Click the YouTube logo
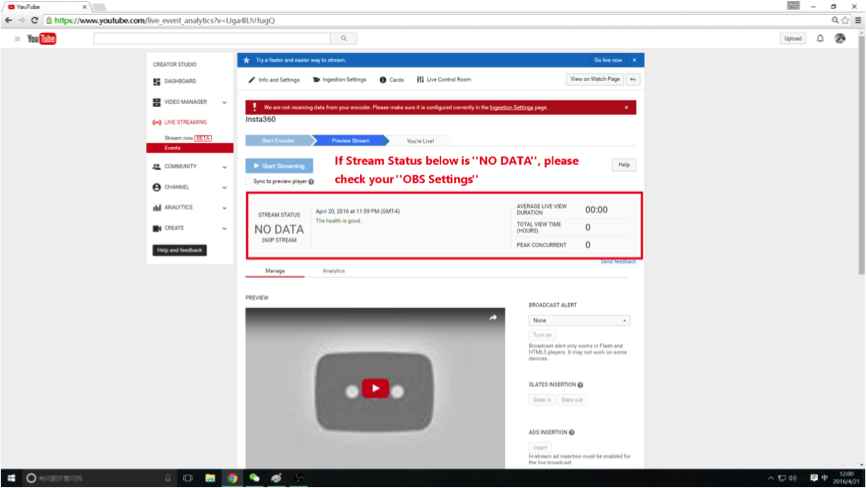Screen dimensions: 866x488 point(42,39)
